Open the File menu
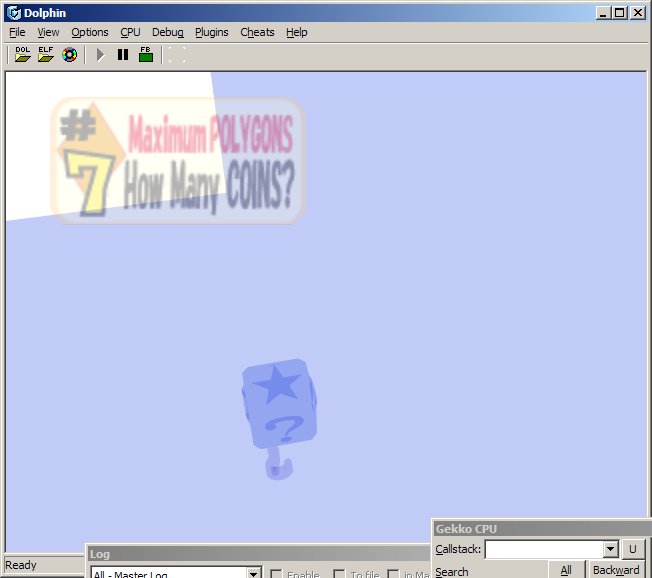This screenshot has width=652, height=578. point(17,32)
